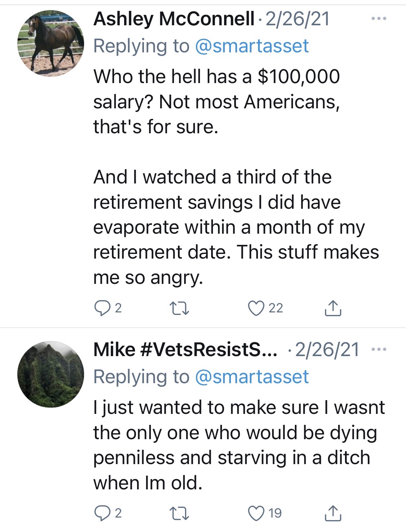Open Ashley McConnell's profile name

[x=174, y=19]
